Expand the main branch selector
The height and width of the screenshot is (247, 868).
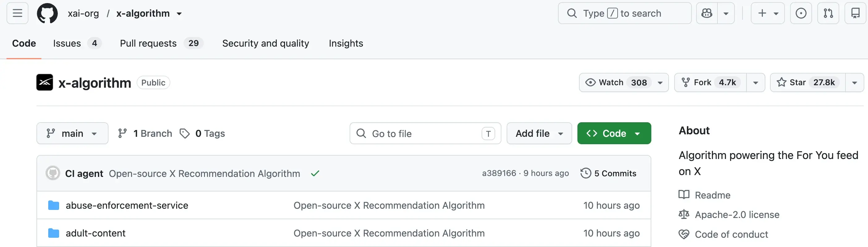click(72, 134)
